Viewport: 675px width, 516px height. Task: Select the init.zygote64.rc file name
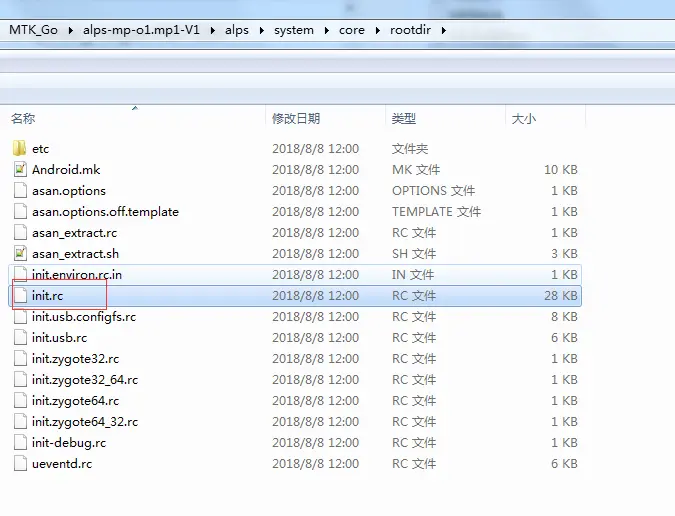point(75,401)
